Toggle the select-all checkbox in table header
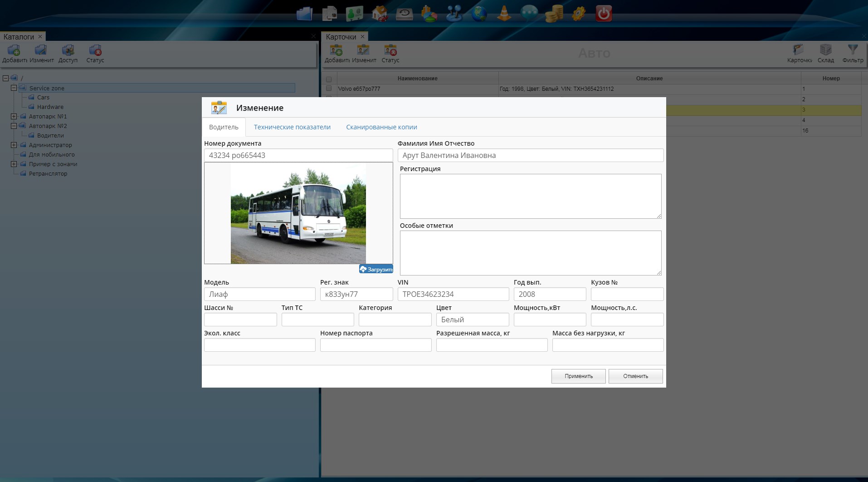Screen dimensions: 868x482 point(329,79)
